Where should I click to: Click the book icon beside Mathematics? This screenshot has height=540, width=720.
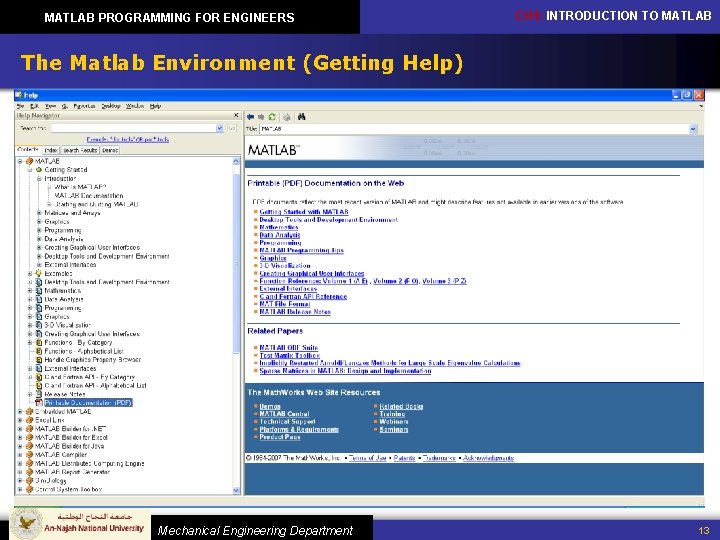[39, 291]
